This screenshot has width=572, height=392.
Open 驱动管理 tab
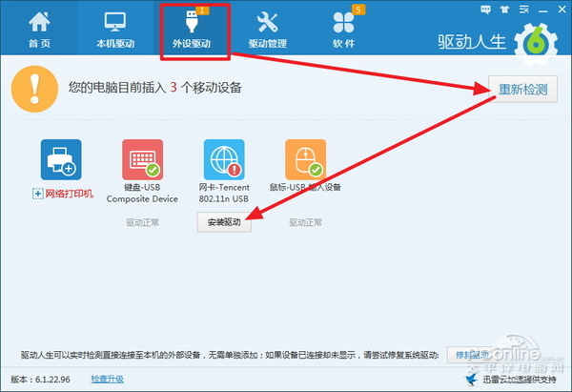pos(267,30)
